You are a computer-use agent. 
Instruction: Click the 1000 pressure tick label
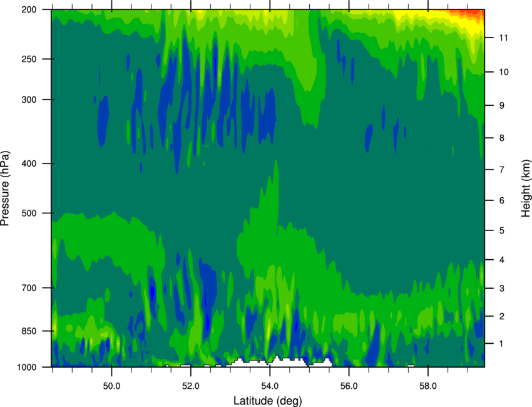[27, 368]
